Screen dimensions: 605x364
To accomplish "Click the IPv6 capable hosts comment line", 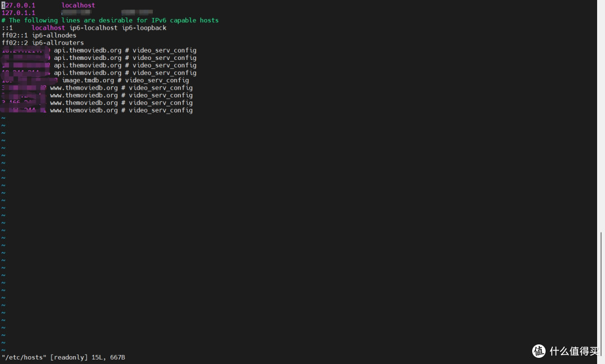I will [x=110, y=20].
